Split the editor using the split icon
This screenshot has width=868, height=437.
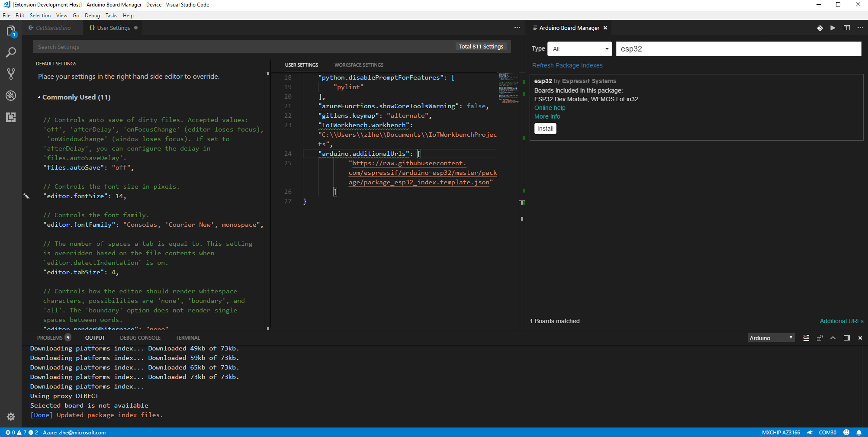click(x=847, y=28)
